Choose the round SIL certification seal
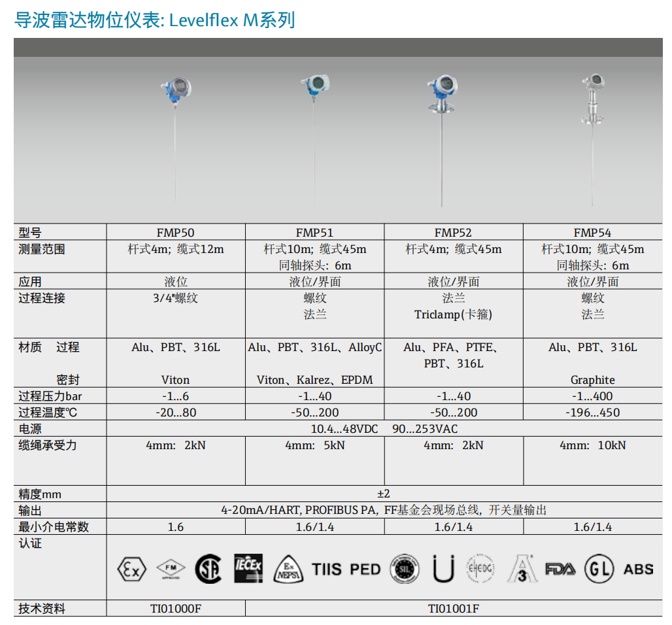 pos(405,569)
